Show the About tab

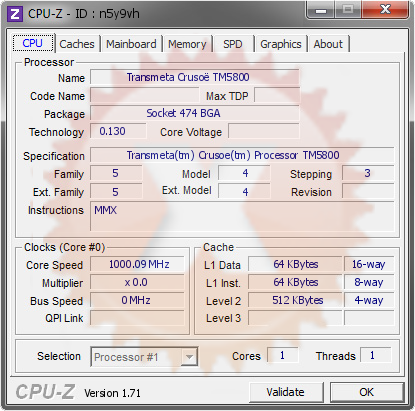pos(328,44)
